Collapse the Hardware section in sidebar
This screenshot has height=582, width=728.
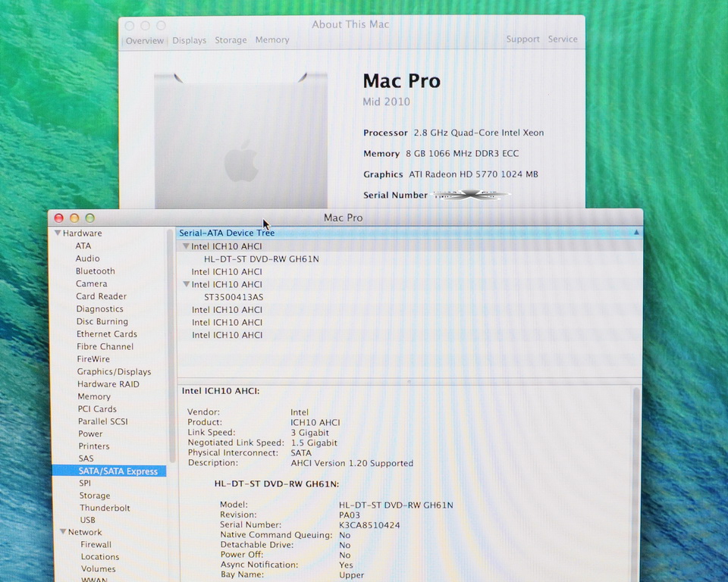coord(58,233)
